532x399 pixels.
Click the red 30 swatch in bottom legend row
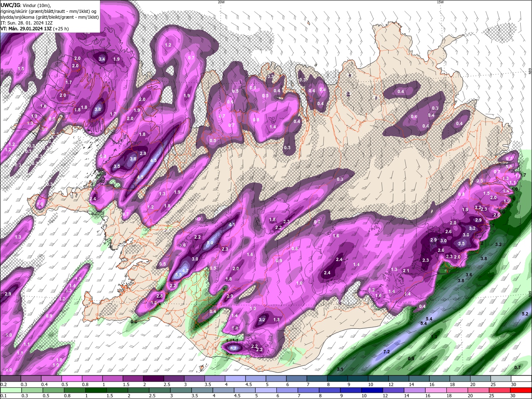pyautogui.click(x=522, y=390)
